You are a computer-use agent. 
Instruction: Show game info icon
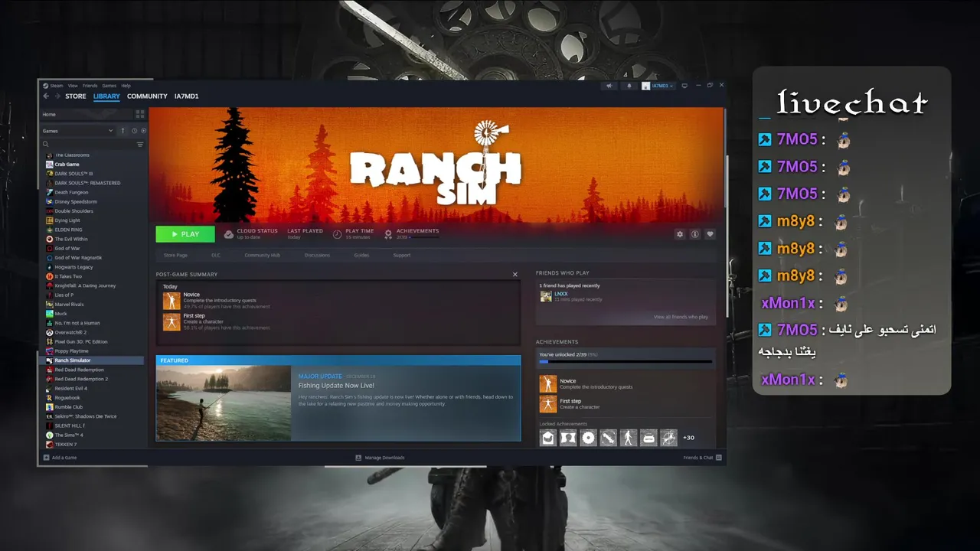tap(695, 234)
